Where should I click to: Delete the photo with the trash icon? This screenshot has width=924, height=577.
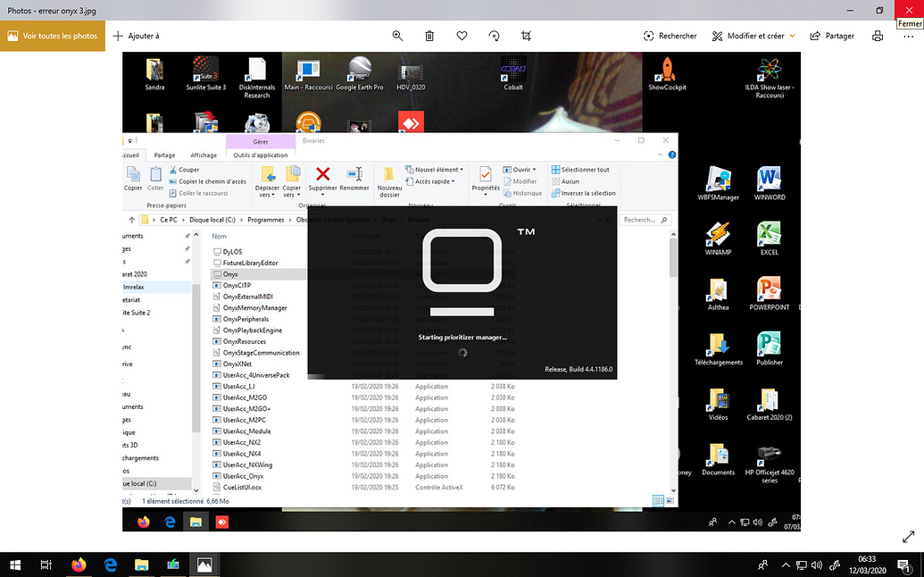point(429,36)
